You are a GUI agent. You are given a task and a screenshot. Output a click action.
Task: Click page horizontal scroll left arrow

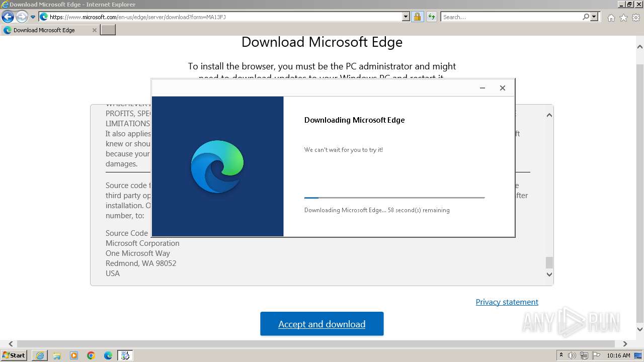coord(11,344)
